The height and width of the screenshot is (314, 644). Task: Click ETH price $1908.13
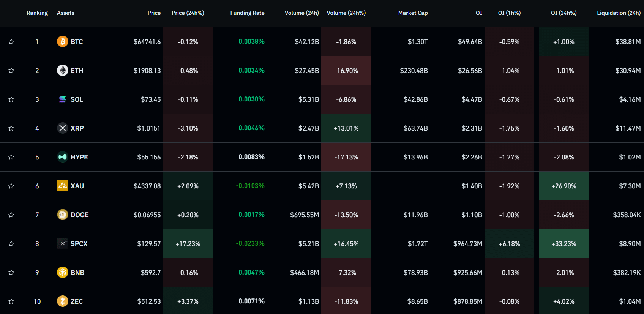coord(147,71)
